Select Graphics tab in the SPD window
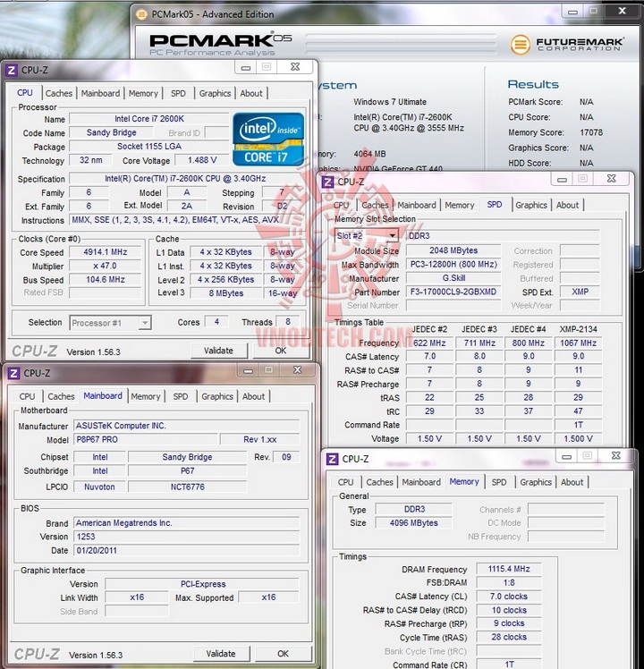This screenshot has width=644, height=669. coord(531,205)
